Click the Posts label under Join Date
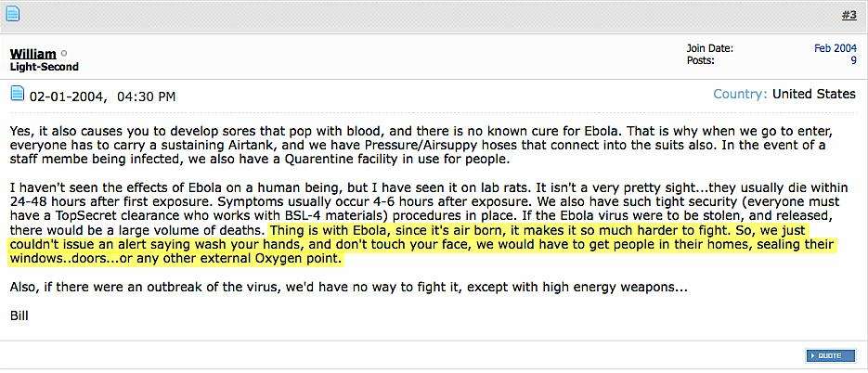The height and width of the screenshot is (373, 868). click(700, 60)
